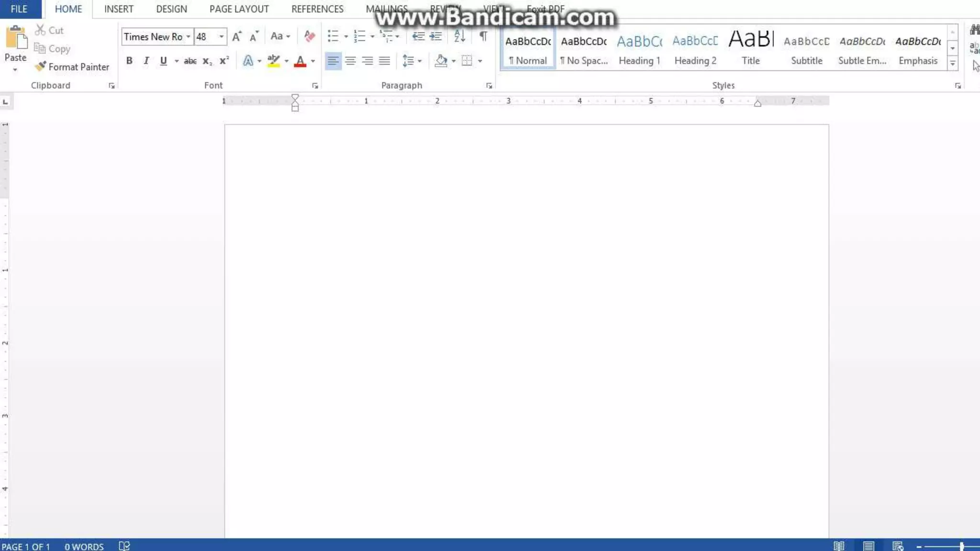The image size is (980, 551).
Task: Click the Increase Indent icon
Action: (435, 36)
